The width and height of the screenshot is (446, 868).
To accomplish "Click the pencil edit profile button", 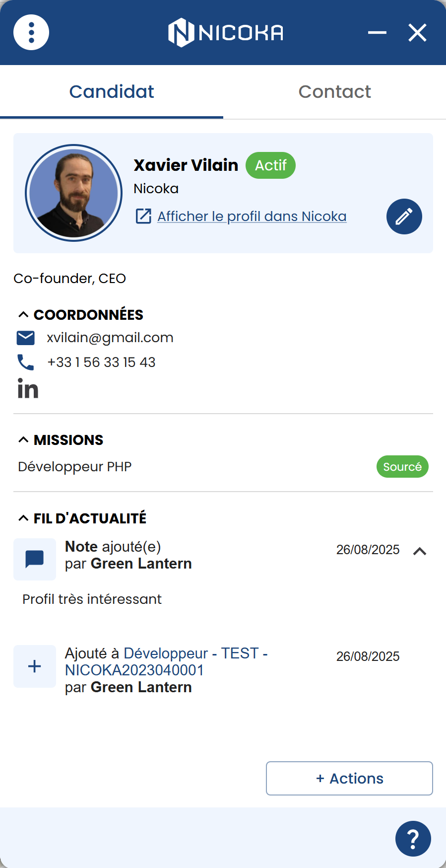I will [x=404, y=217].
